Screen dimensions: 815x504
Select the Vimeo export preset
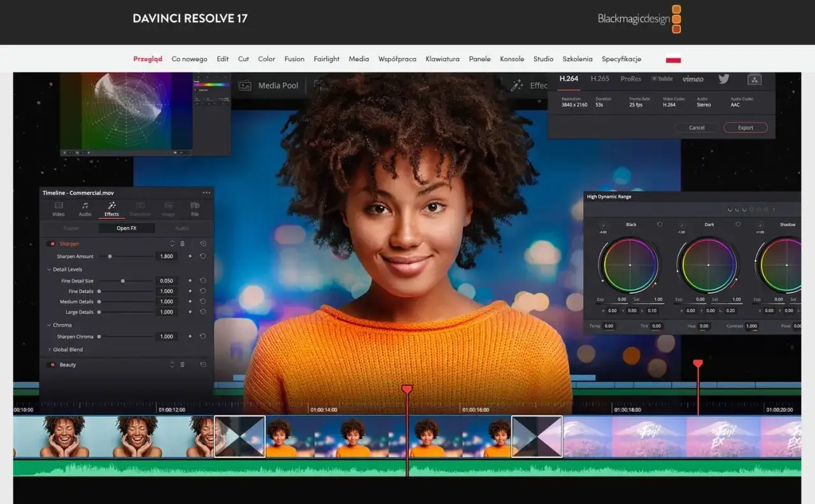tap(693, 79)
